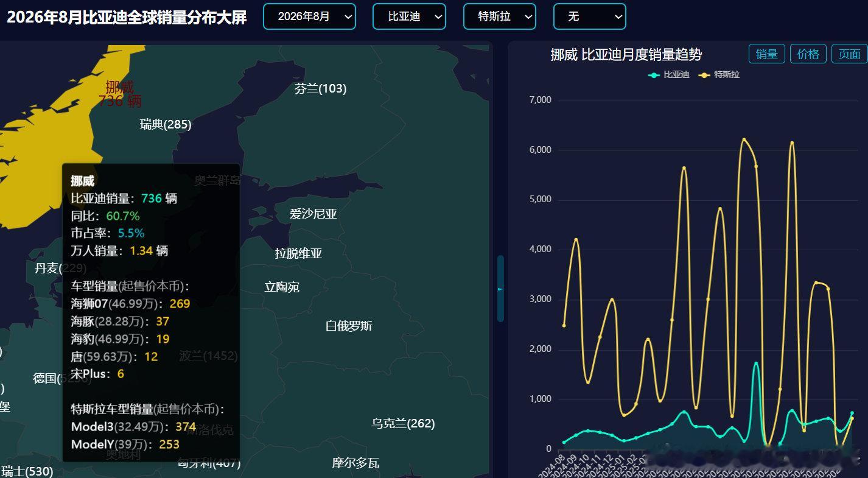Click the 2024-08 x-axis label
868x478 pixels.
(x=553, y=465)
